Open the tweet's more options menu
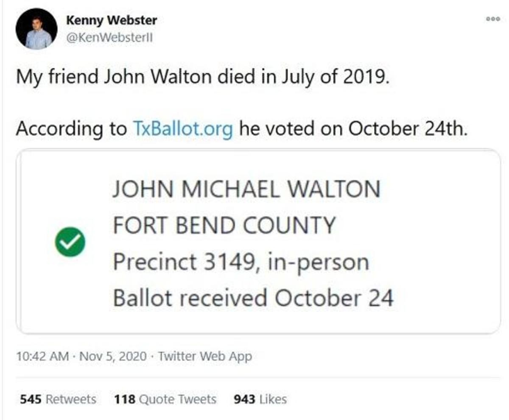This screenshot has width=509, height=420. click(x=493, y=19)
